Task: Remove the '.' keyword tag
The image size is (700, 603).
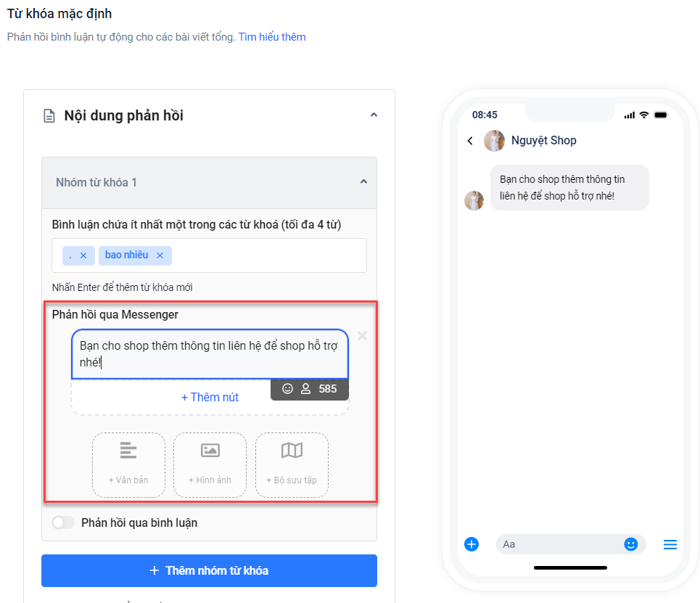Action: pos(83,255)
